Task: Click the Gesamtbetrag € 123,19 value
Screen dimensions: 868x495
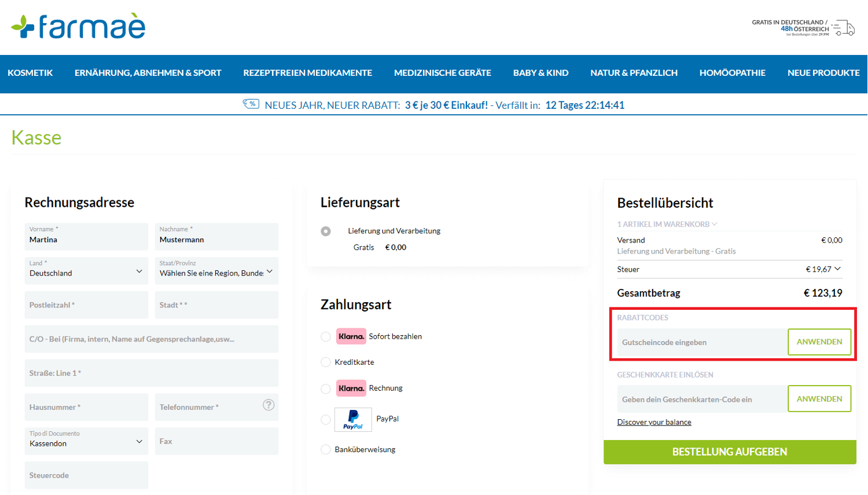Action: (x=823, y=293)
